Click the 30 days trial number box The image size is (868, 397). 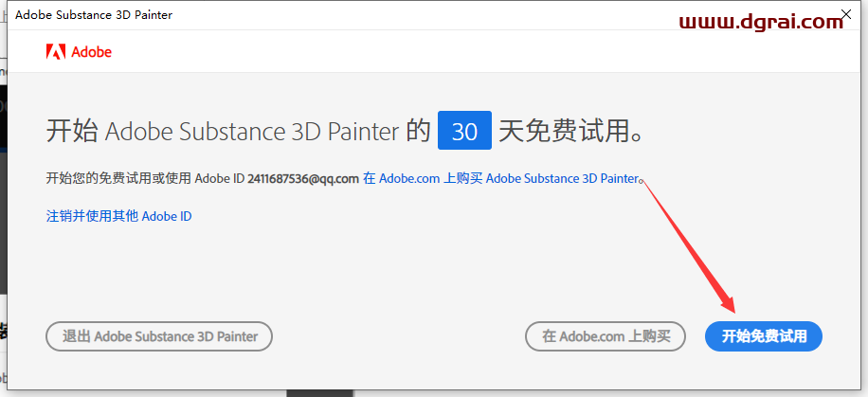[x=464, y=131]
